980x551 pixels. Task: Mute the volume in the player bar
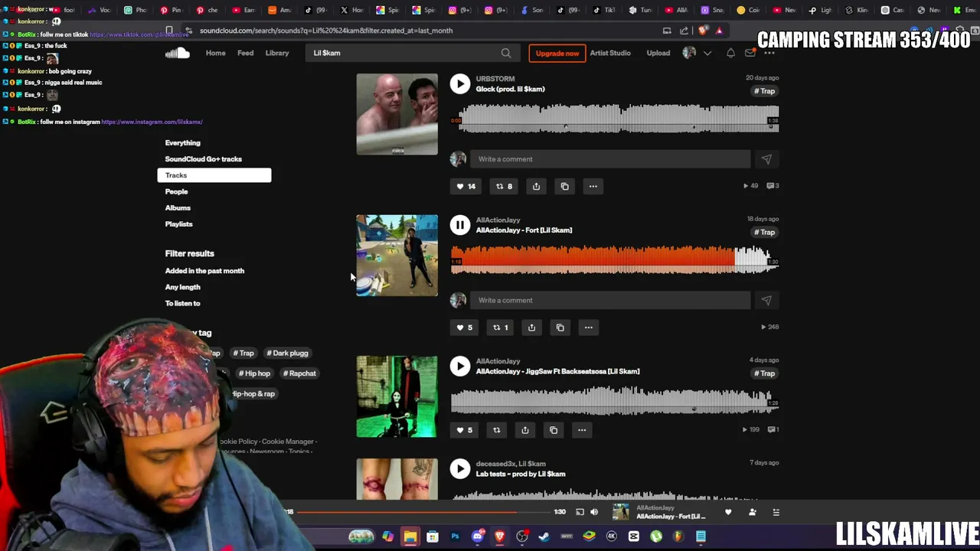tap(594, 512)
